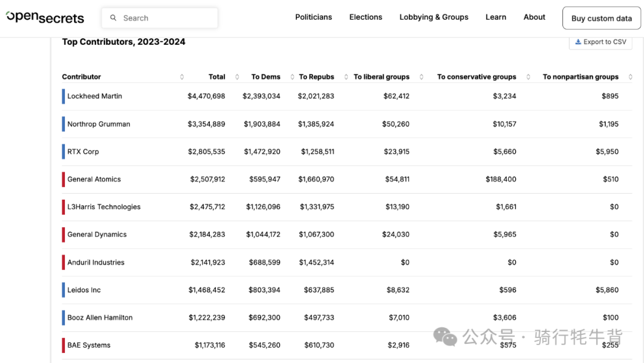Click the Contributor column header

81,77
